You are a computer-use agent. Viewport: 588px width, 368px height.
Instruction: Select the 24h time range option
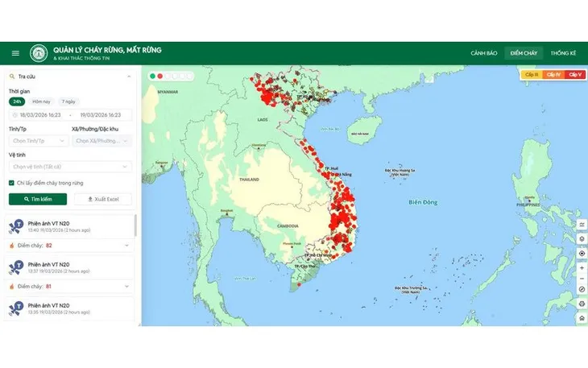(x=17, y=102)
